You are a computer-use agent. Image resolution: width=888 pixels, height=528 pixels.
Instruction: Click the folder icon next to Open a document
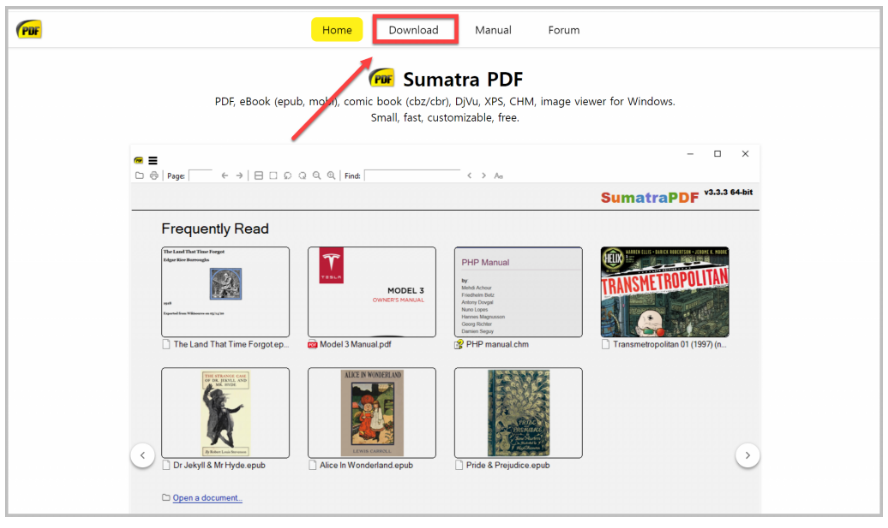[166, 497]
